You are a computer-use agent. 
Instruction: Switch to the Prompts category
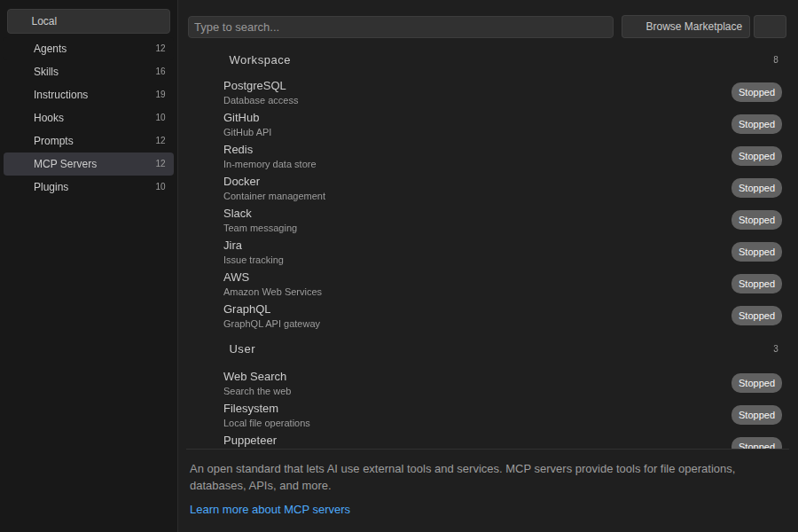pos(89,140)
